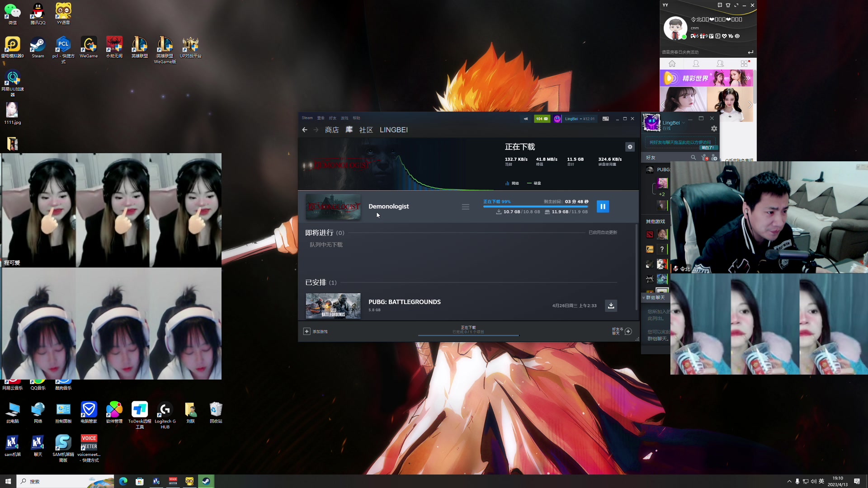868x488 pixels.
Task: Open YY apps grid tab
Action: pos(744,64)
